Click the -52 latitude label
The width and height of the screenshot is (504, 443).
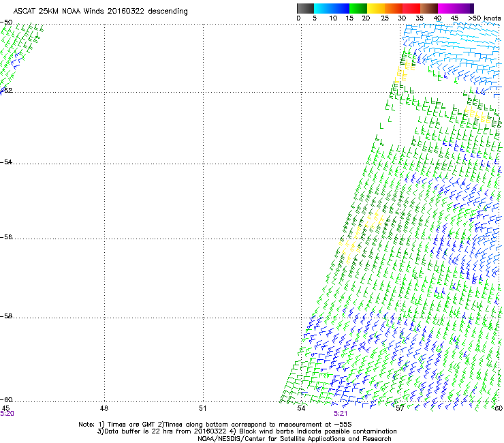(x=6, y=91)
